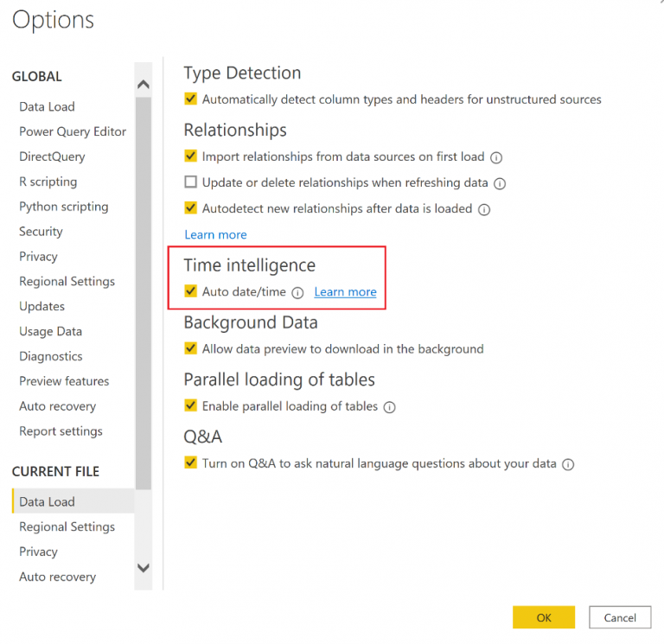Toggle Automatically detect column types checkbox

190,99
